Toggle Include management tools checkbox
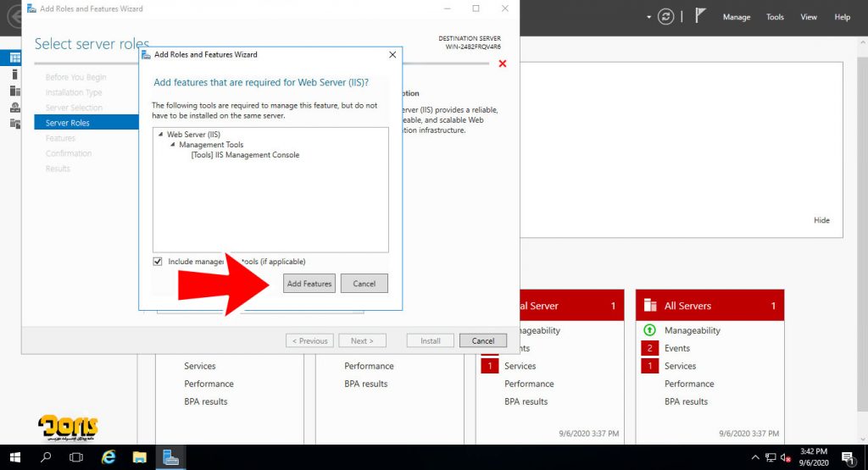868x470 pixels. 158,262
